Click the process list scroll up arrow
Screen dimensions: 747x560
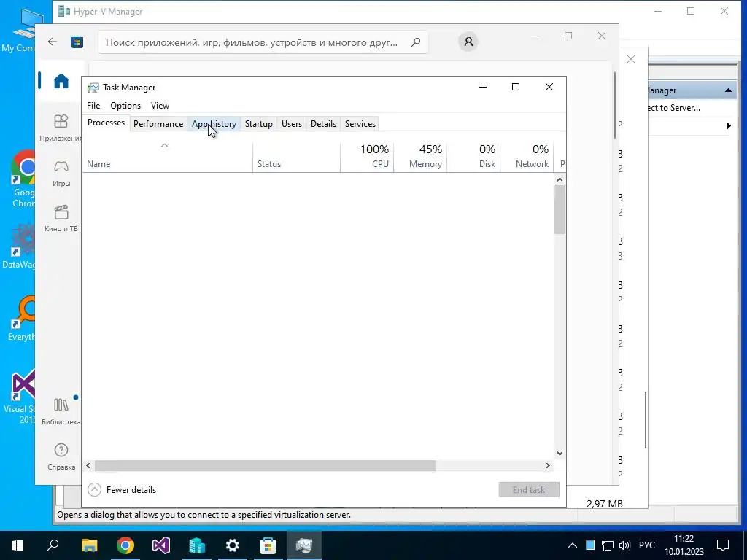point(560,179)
